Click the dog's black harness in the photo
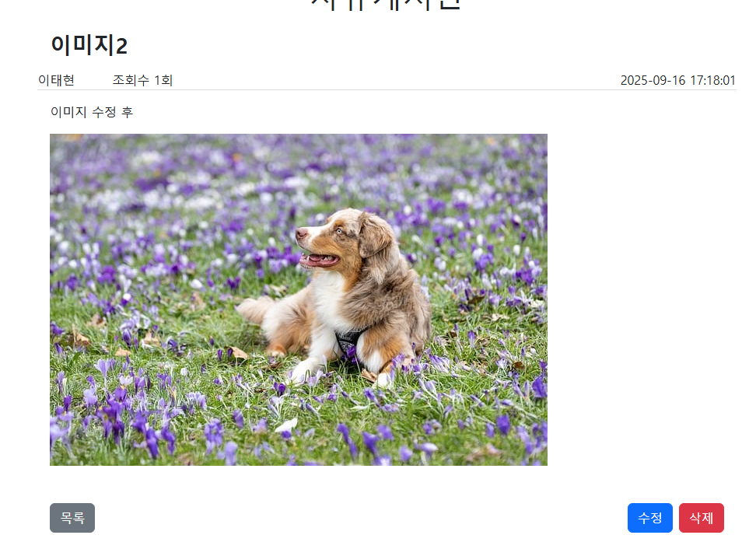Viewport: 756px width, 549px height. point(349,341)
